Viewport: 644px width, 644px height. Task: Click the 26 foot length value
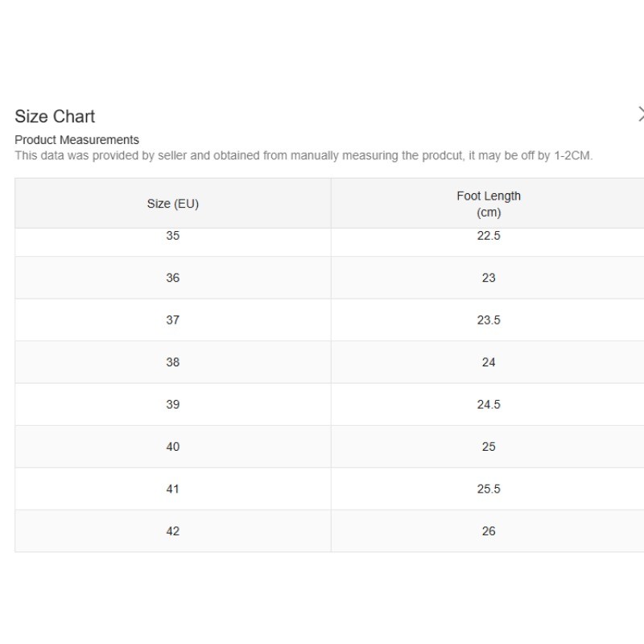[489, 531]
